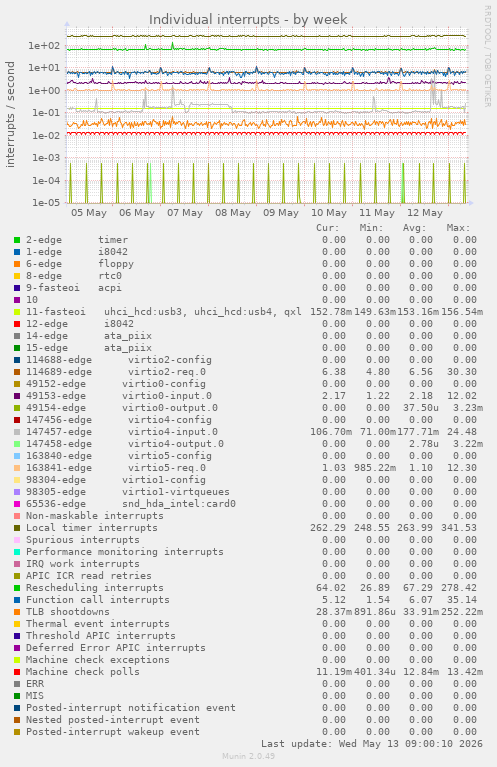Click the Munin 2.0.49 footer text
The height and width of the screenshot is (767, 497).
(248, 756)
